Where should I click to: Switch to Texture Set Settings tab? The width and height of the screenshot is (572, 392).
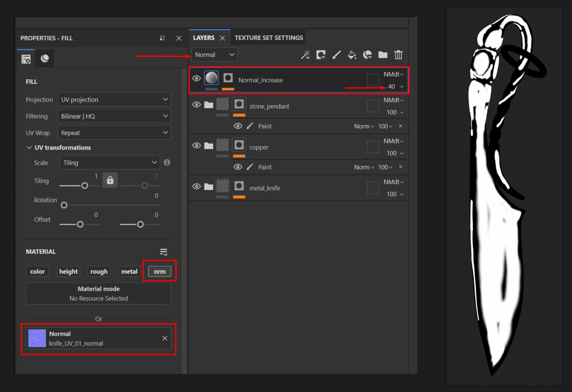coord(269,38)
